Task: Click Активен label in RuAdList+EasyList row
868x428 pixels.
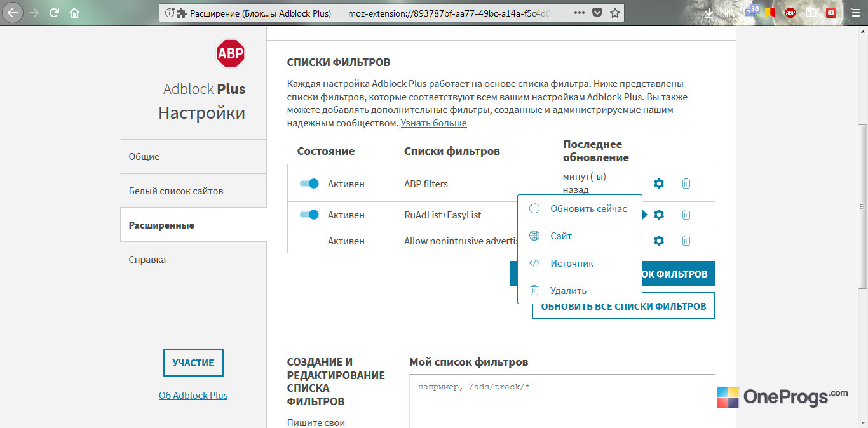Action: click(346, 215)
